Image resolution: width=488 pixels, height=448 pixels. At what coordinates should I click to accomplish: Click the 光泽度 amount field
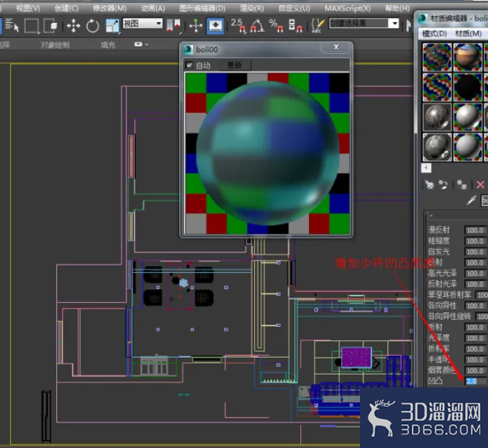coord(475,339)
